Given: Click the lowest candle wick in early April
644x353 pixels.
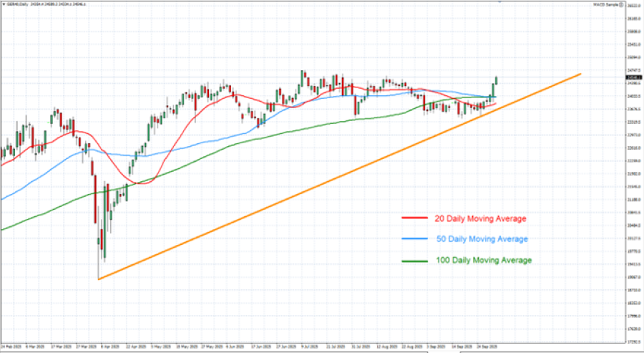Looking at the screenshot, I should click(98, 269).
